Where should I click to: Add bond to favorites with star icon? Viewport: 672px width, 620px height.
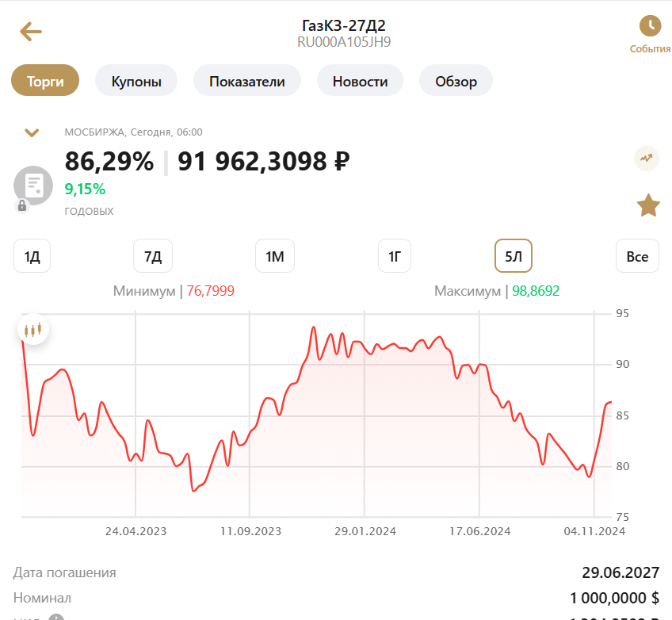[648, 205]
